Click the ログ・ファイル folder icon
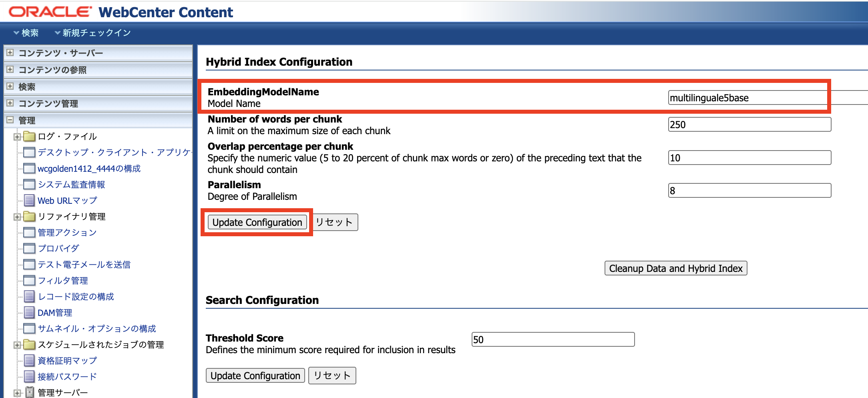 [29, 137]
